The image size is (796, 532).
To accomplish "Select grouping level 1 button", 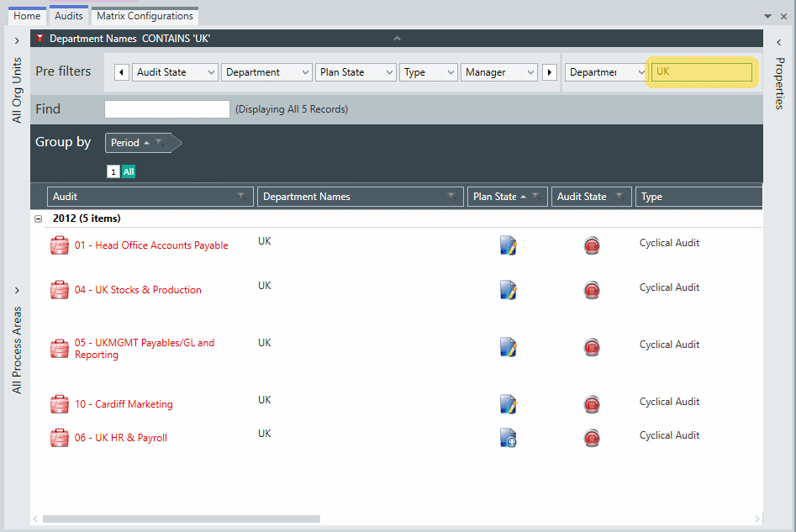I will pos(113,171).
